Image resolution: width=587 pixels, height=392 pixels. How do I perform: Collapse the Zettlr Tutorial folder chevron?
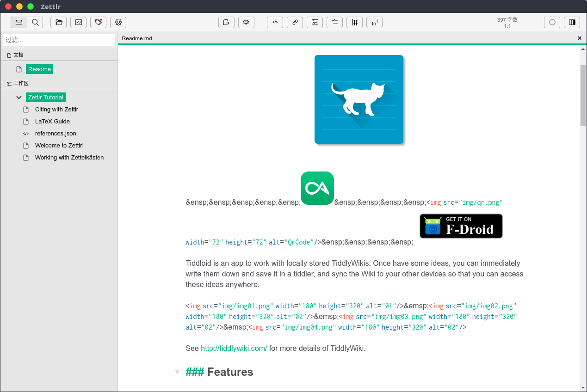[19, 98]
